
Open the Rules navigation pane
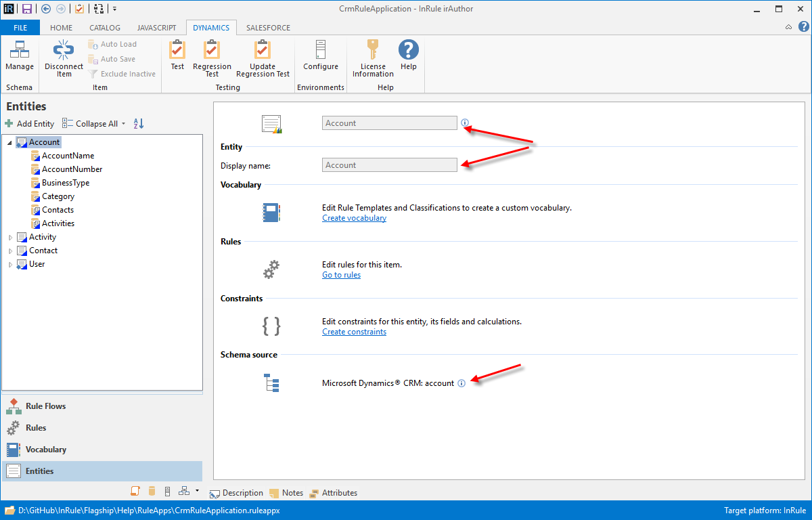102,428
